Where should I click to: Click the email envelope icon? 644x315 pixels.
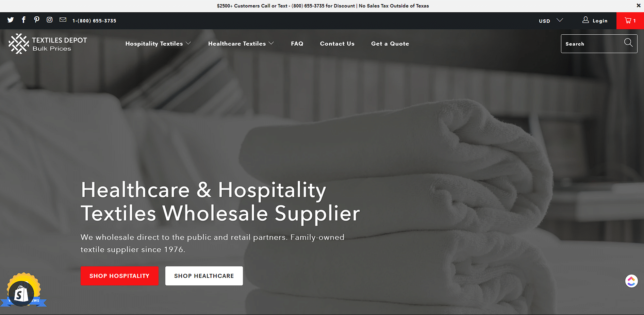click(x=63, y=20)
